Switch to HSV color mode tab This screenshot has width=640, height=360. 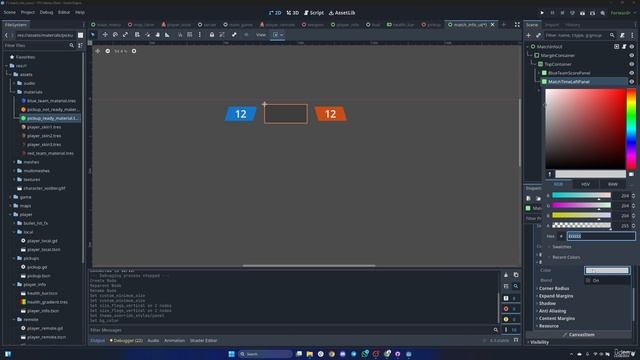click(x=585, y=184)
